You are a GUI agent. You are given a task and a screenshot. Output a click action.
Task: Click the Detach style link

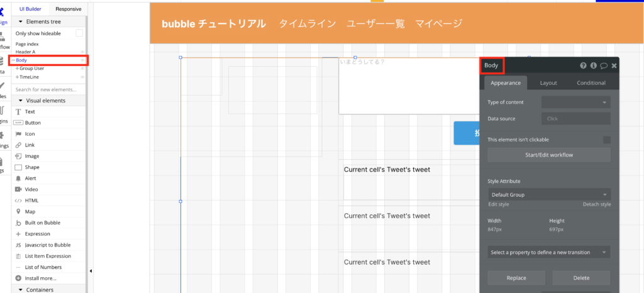pos(597,204)
